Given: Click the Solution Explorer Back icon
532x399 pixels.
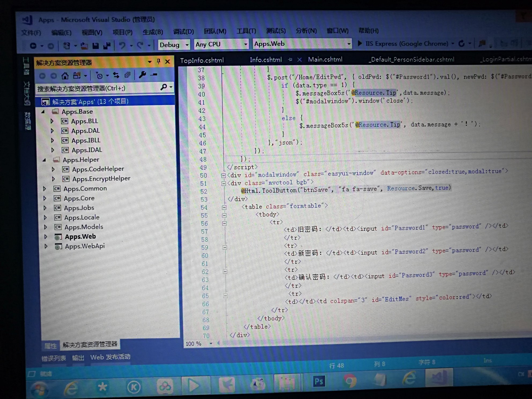Looking at the screenshot, I should [42, 76].
